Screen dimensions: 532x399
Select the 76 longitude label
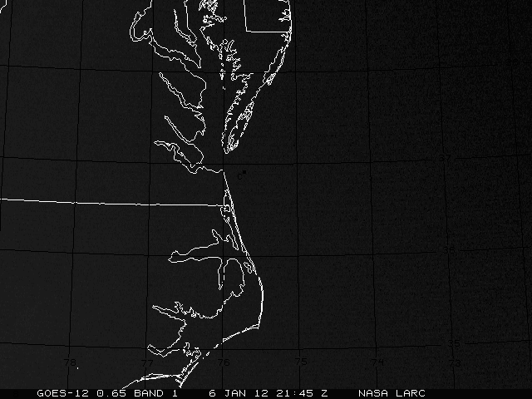223,362
